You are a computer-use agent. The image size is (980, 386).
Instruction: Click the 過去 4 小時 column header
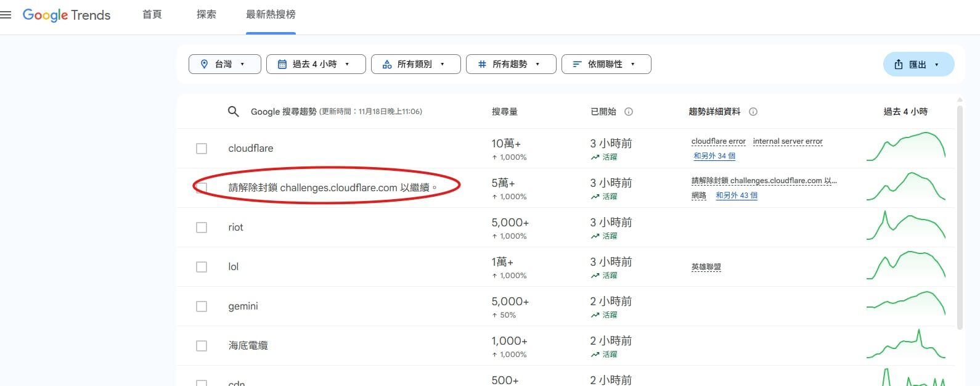click(905, 112)
